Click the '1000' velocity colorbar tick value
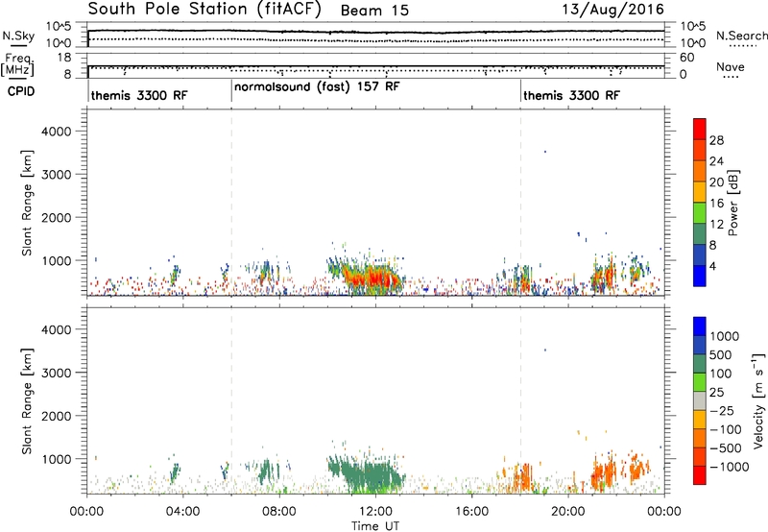This screenshot has height=532, width=768. pos(725,336)
